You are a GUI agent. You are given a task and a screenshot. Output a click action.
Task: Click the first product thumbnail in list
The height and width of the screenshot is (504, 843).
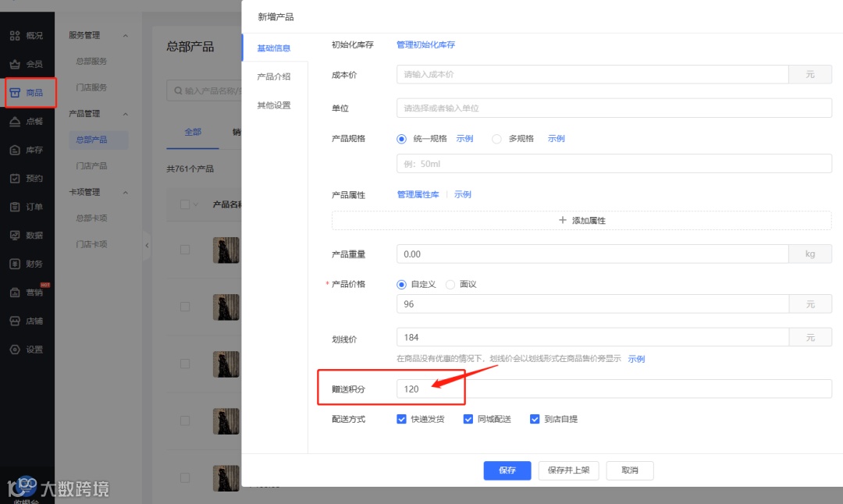[226, 250]
